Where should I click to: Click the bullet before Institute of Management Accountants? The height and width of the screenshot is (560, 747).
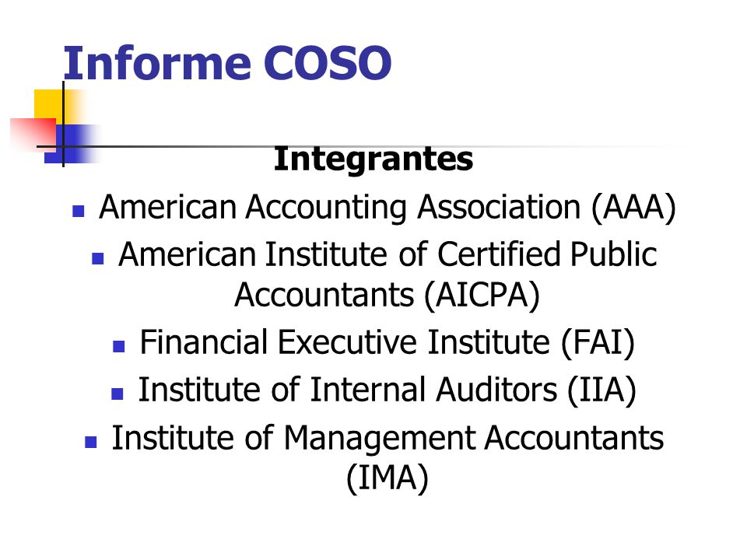tap(90, 443)
